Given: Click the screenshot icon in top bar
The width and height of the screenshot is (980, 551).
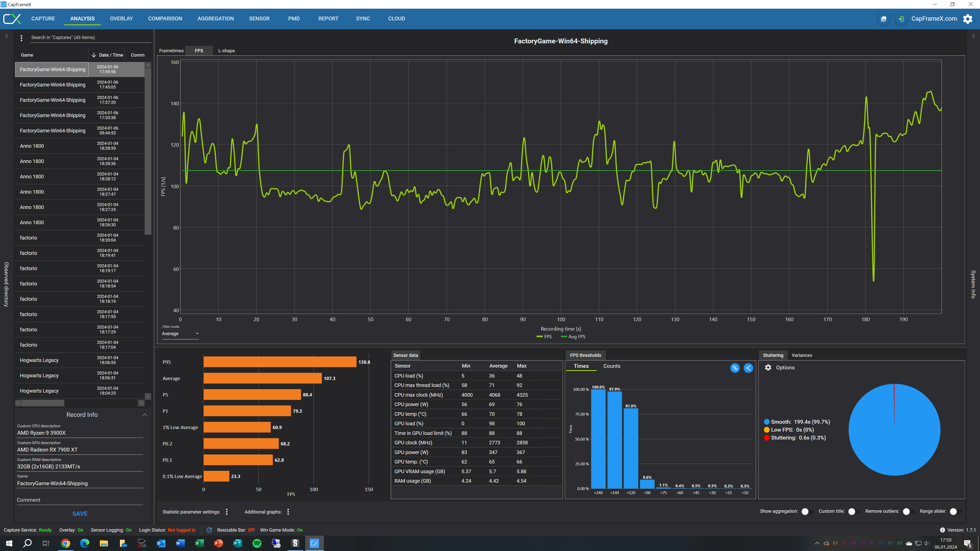Looking at the screenshot, I should (x=883, y=19).
